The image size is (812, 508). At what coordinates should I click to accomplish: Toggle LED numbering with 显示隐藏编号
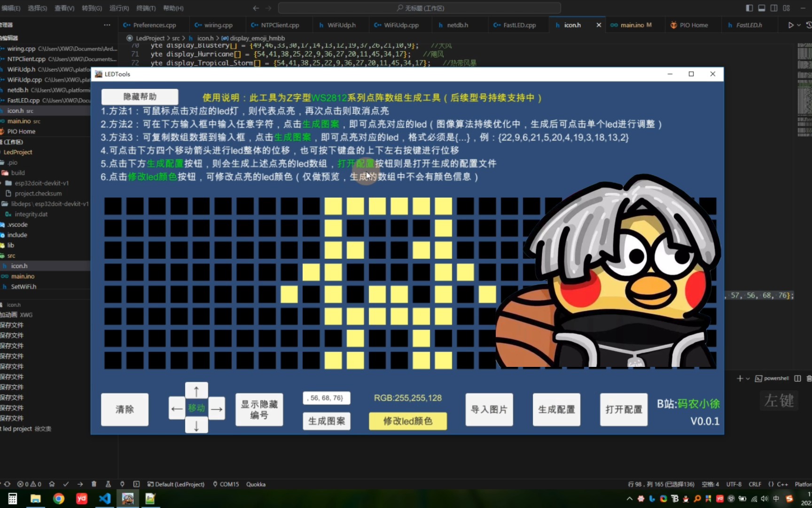pyautogui.click(x=259, y=409)
